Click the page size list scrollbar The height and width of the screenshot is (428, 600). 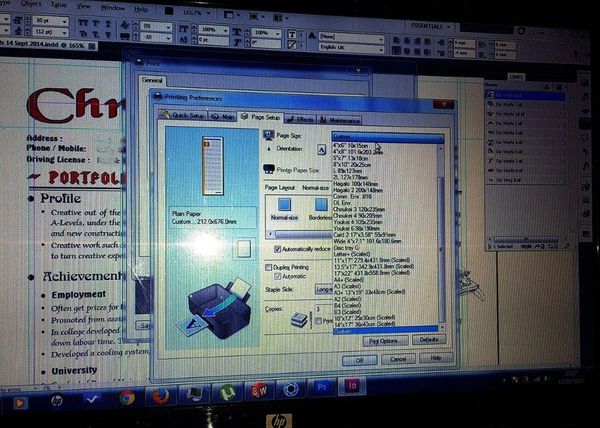point(441,237)
